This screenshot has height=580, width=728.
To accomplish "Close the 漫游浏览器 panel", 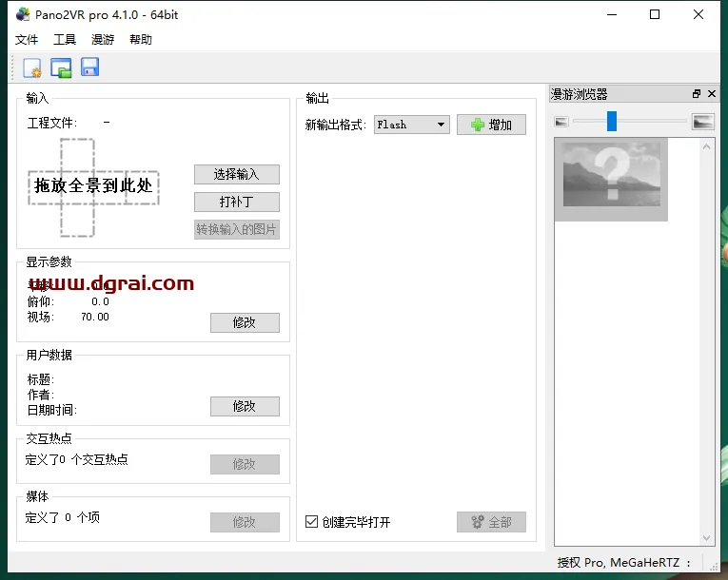I will pos(712,94).
